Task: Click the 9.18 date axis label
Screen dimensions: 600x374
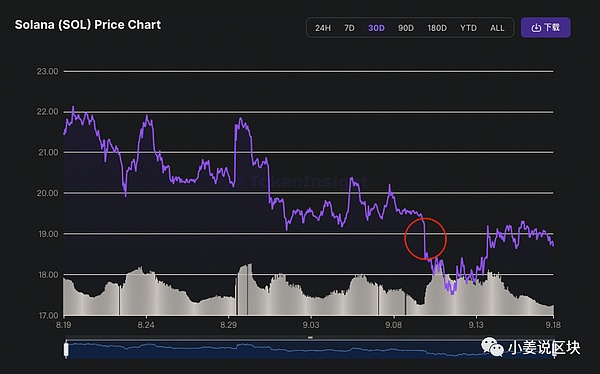Action: [553, 325]
